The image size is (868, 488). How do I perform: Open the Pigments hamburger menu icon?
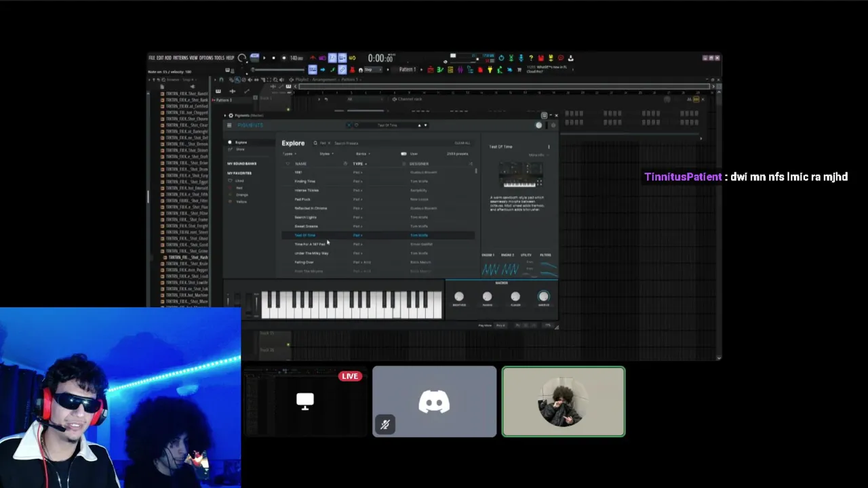pyautogui.click(x=229, y=125)
